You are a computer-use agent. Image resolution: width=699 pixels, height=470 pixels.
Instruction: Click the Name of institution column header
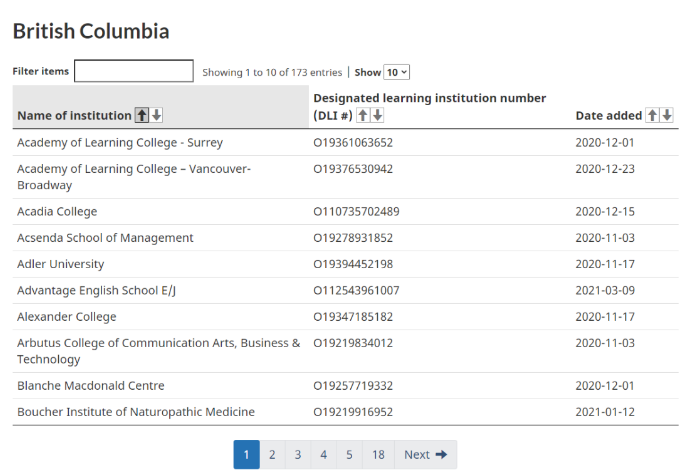pos(74,116)
